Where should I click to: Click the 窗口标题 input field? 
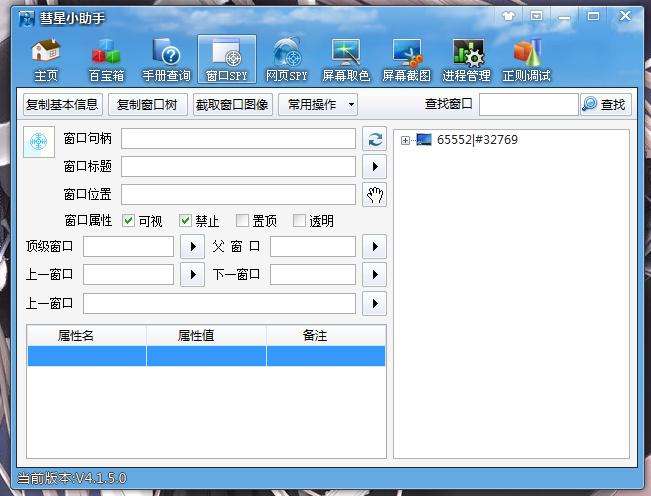(238, 166)
